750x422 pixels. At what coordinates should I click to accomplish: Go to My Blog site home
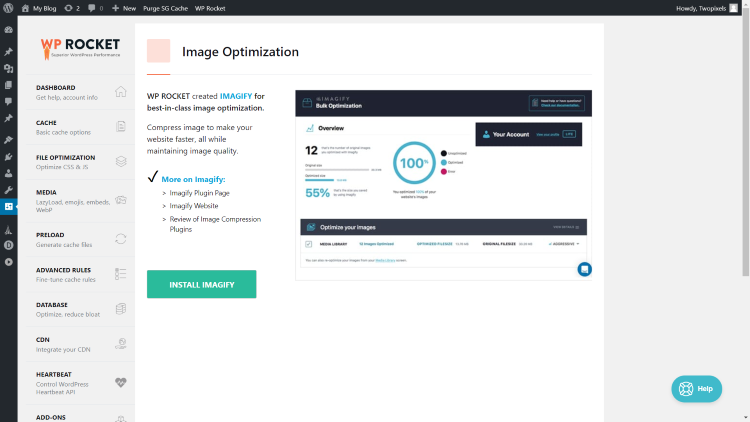point(39,8)
